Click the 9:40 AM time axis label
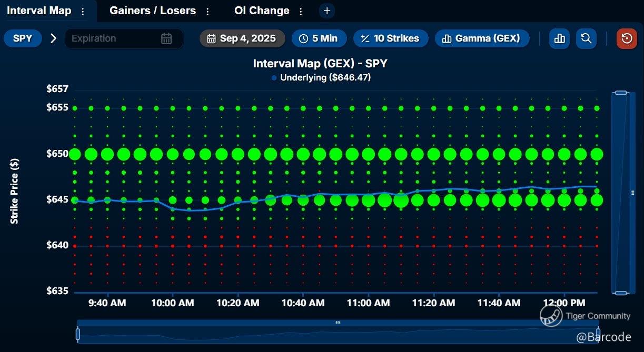Image resolution: width=644 pixels, height=352 pixels. (x=107, y=303)
